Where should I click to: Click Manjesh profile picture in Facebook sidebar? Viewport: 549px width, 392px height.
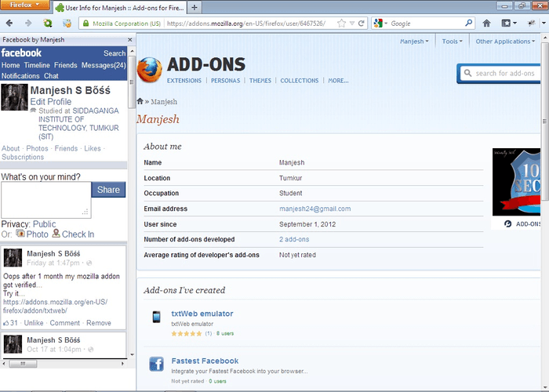point(14,98)
